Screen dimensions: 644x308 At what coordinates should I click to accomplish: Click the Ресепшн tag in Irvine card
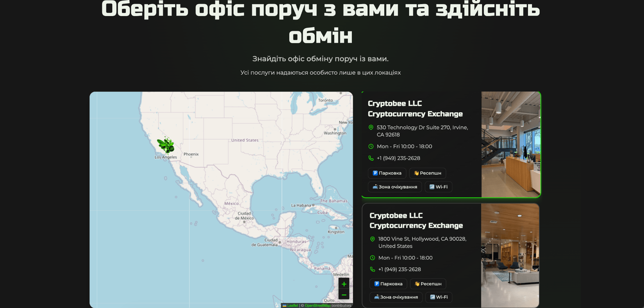427,173
